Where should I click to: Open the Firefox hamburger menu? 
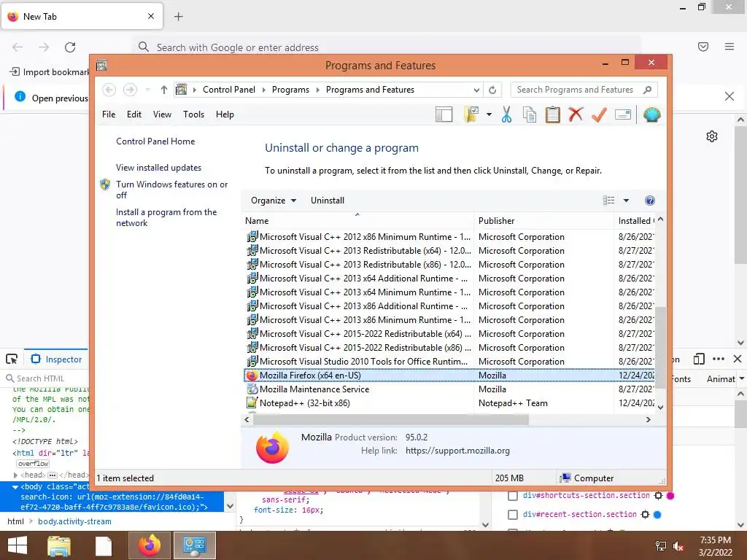(x=729, y=47)
